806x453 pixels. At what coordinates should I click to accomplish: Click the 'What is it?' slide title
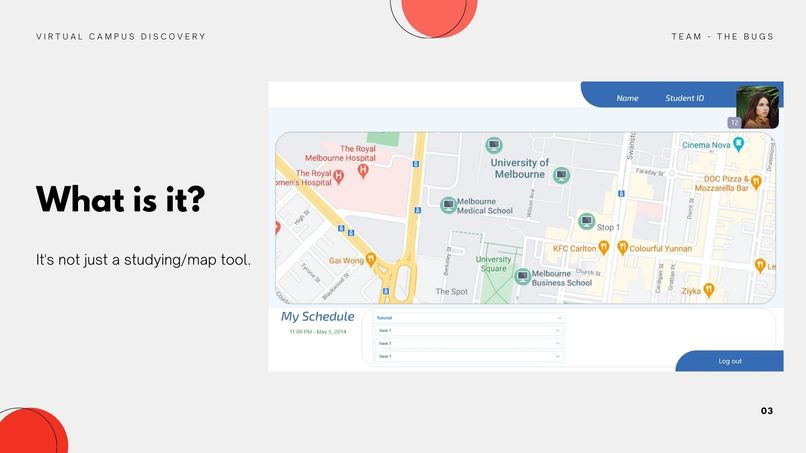(x=121, y=199)
